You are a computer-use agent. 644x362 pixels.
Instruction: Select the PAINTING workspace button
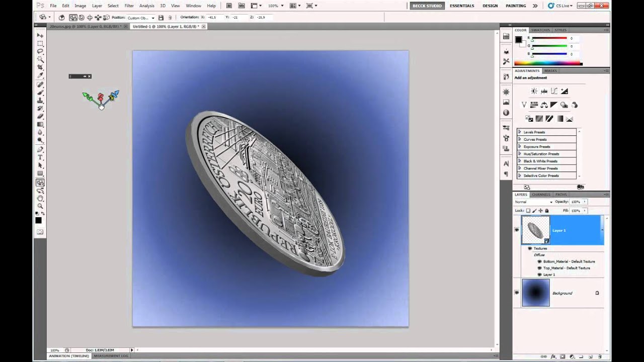(x=516, y=6)
